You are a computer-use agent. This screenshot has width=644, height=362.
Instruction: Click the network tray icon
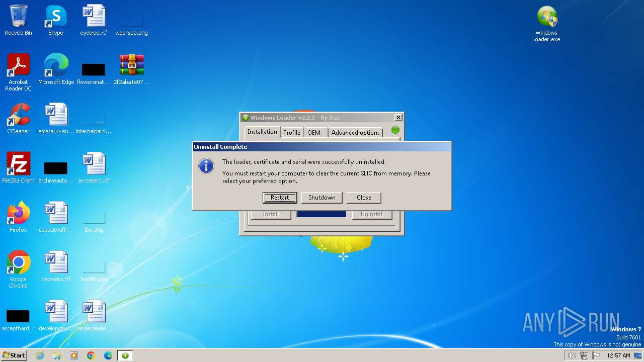coord(584,355)
